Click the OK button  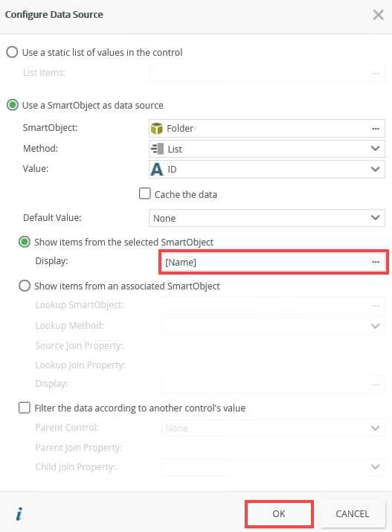pos(279,513)
